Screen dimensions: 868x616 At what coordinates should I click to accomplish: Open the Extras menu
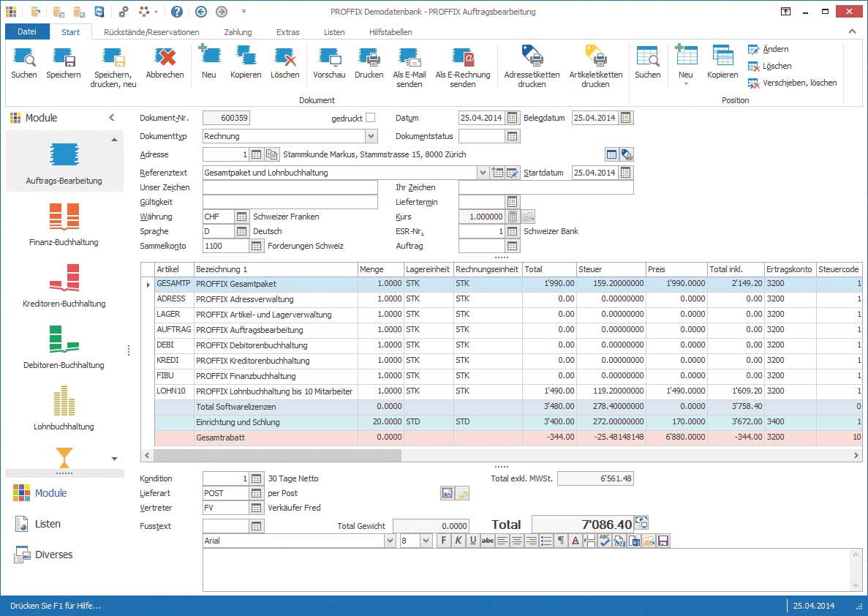[287, 32]
